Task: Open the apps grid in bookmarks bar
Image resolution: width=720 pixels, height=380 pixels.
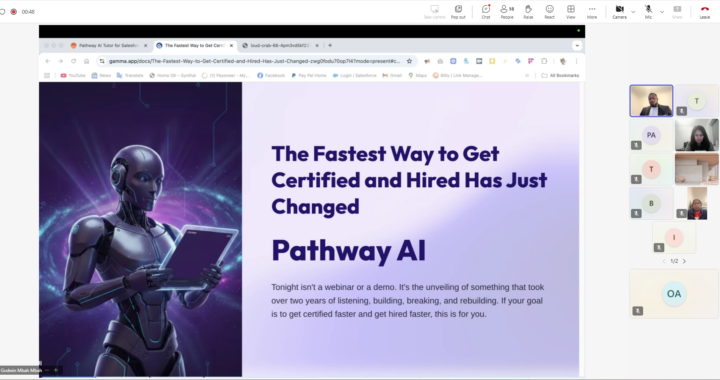Action: pos(47,75)
